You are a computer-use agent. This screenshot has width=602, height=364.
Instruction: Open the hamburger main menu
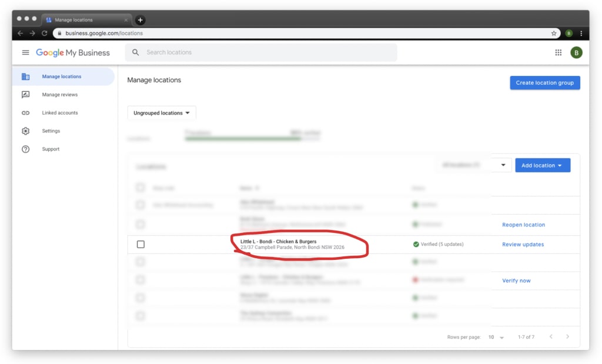[x=25, y=52]
